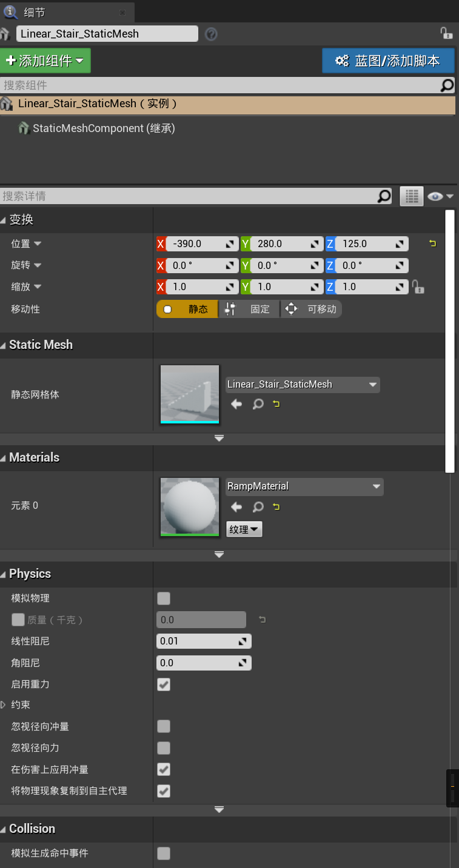Open RampMaterial asset dropdown
The image size is (459, 868).
click(304, 486)
